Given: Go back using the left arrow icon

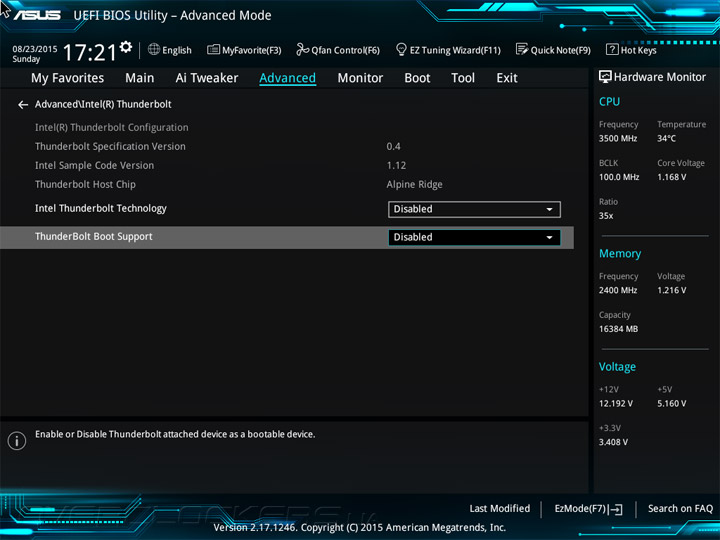Looking at the screenshot, I should 23,105.
